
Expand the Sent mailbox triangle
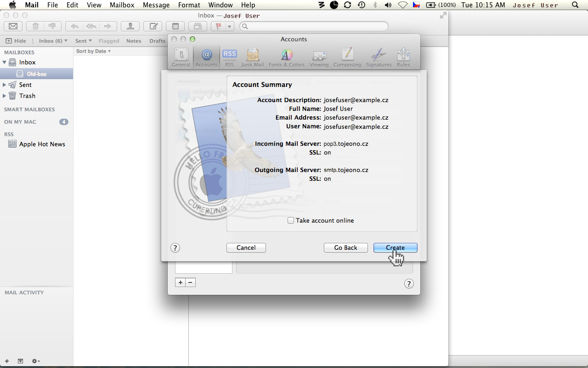[5, 85]
